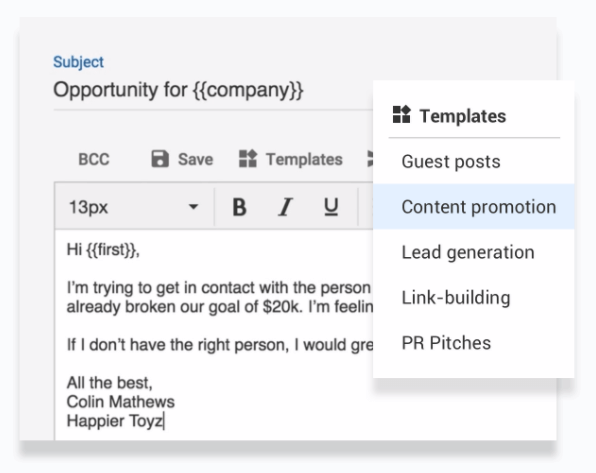Click the Templates icon in the popup header
Screen dimensions: 596x473
[401, 114]
